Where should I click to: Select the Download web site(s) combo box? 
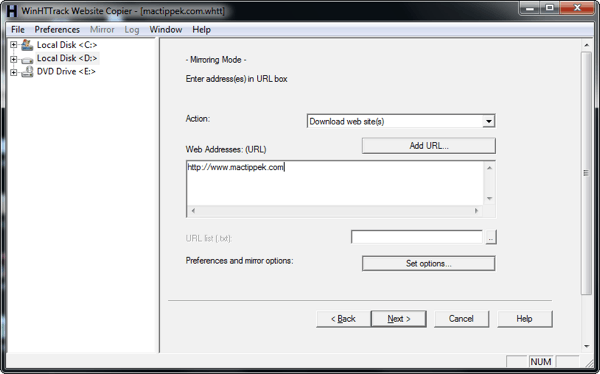point(401,121)
